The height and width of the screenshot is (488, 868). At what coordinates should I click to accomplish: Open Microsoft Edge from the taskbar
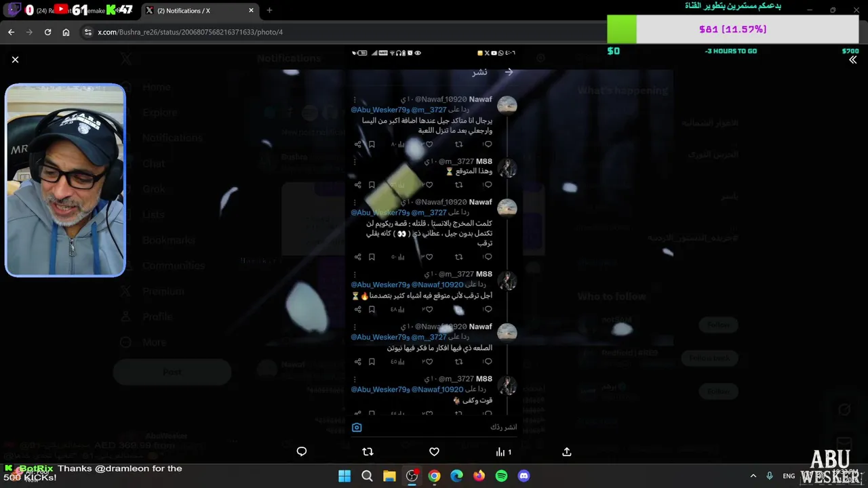click(x=456, y=476)
